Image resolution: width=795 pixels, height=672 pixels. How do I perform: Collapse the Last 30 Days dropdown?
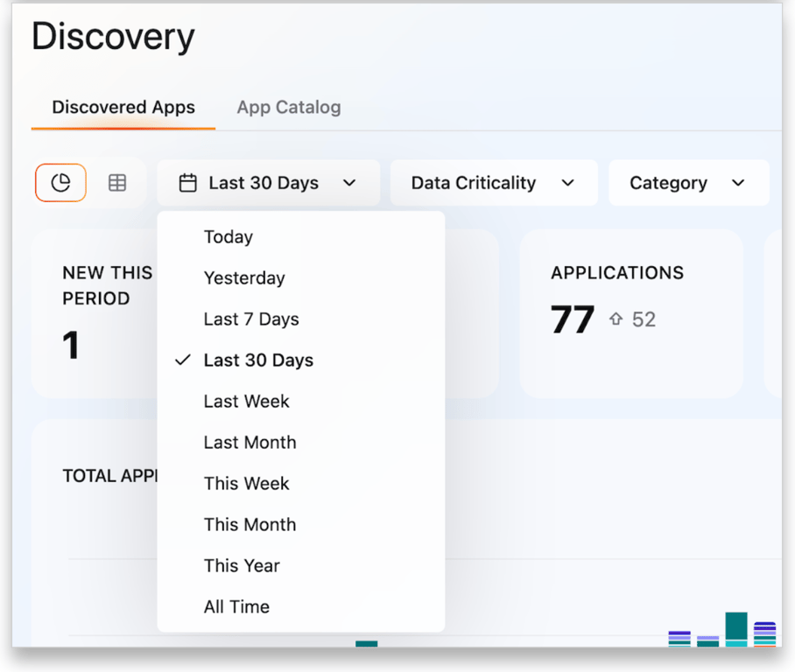coord(269,183)
